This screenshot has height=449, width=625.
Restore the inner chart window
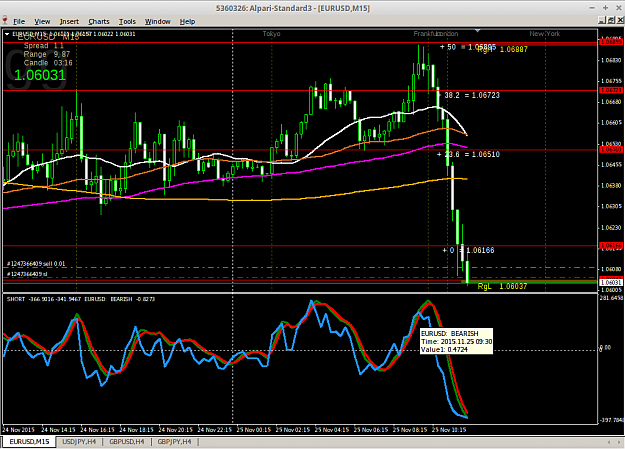[x=611, y=20]
